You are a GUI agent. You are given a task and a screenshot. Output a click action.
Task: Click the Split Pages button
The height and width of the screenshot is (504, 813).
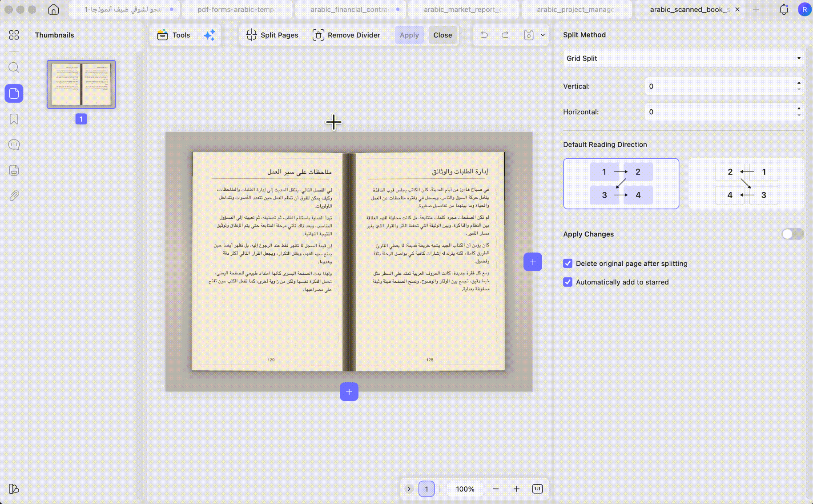click(272, 35)
